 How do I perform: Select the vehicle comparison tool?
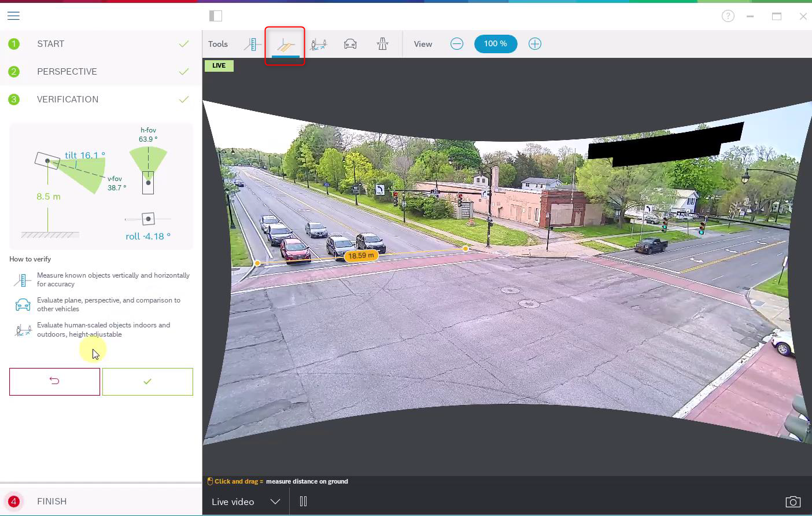[350, 44]
